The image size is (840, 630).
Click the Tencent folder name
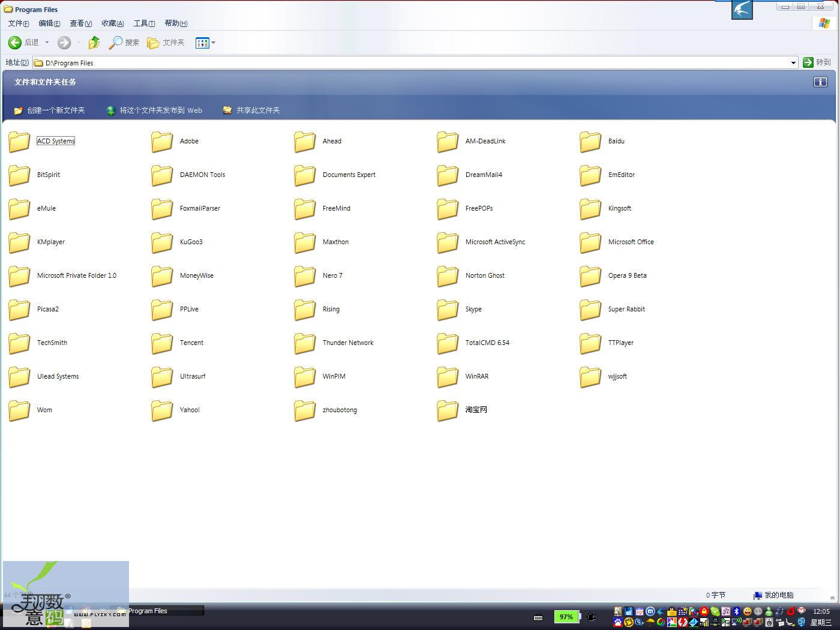pyautogui.click(x=191, y=343)
